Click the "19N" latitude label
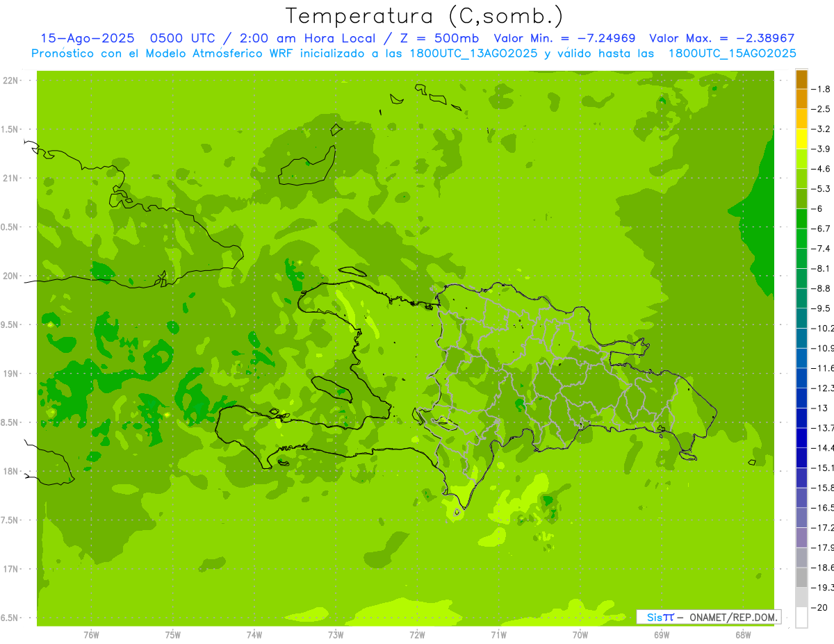The image size is (834, 644). click(x=12, y=374)
